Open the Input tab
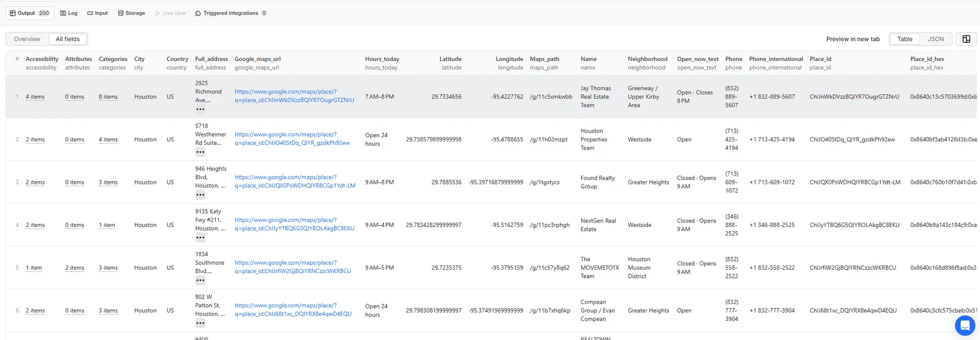Viewport: 980px width, 340px height. [x=97, y=13]
